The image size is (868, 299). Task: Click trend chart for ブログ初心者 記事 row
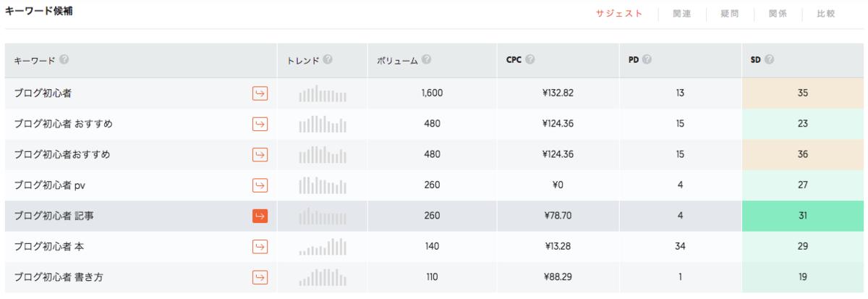323,216
